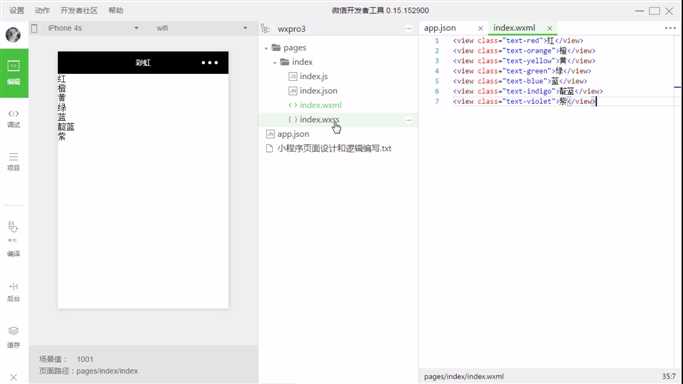Click code line 2 with text-orange class
683x384 pixels.
tap(524, 51)
